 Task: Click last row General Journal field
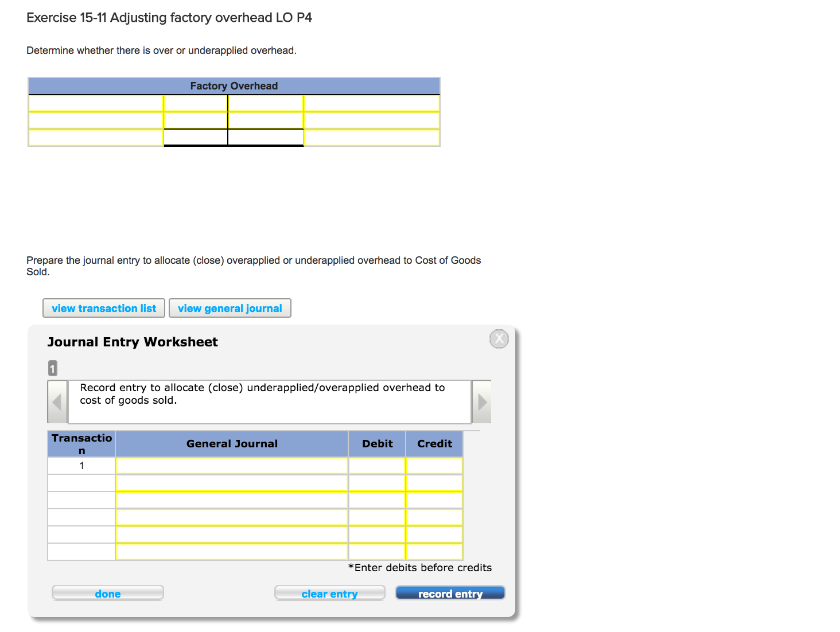(x=231, y=552)
